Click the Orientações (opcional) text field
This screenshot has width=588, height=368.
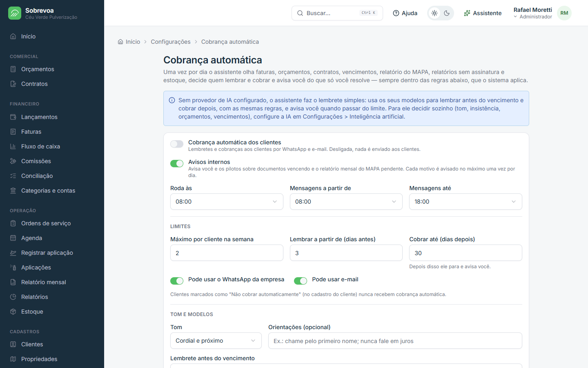[x=395, y=341]
